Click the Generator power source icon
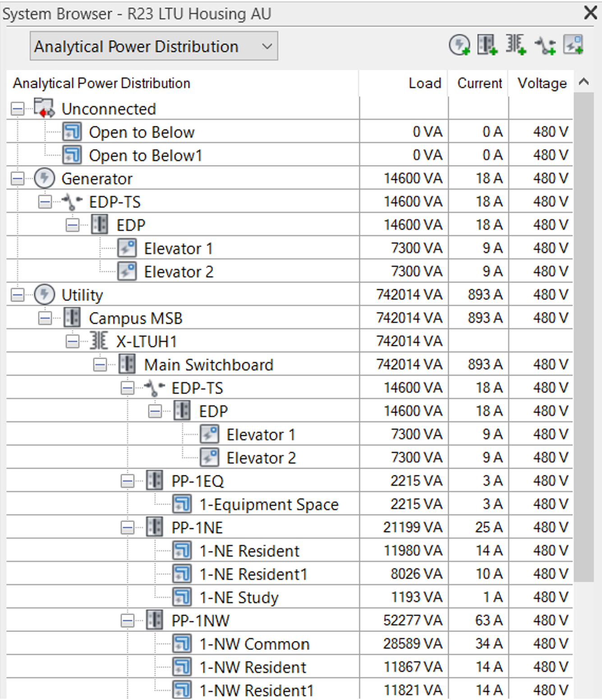 44,179
